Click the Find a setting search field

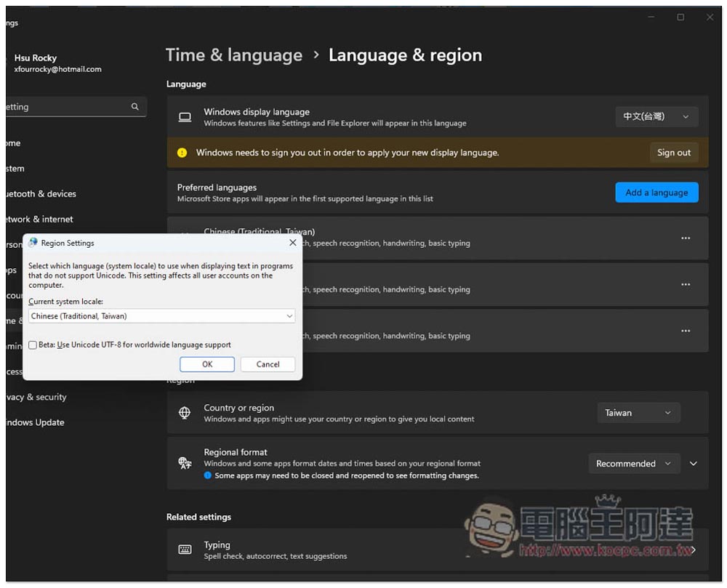point(76,107)
